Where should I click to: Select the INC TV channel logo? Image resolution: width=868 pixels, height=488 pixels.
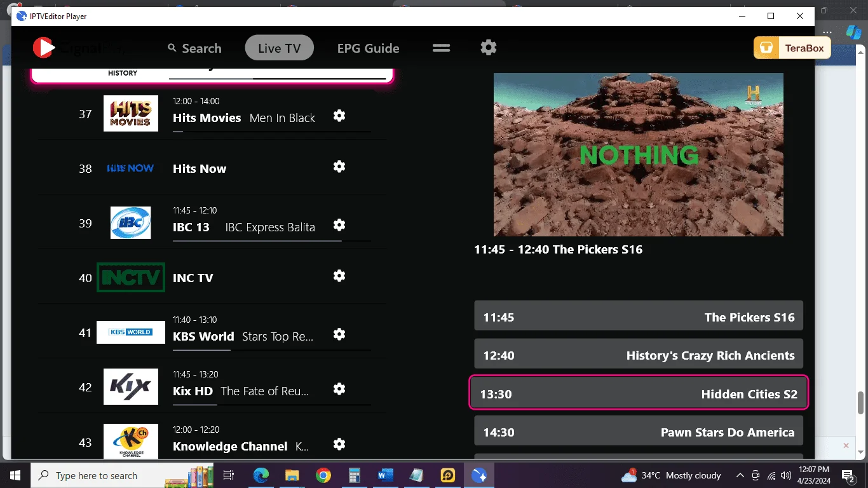tap(131, 278)
